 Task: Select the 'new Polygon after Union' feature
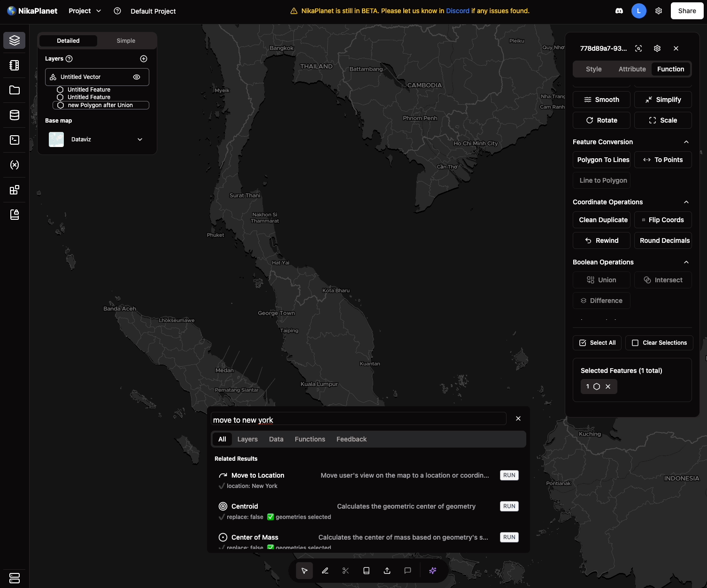click(x=101, y=105)
